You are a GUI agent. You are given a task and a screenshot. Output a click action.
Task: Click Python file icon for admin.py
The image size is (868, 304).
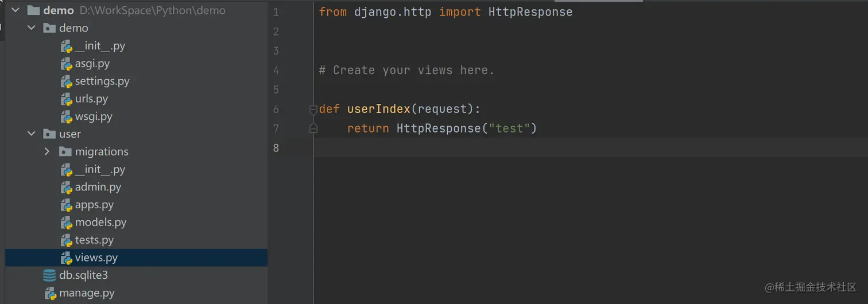coord(66,188)
